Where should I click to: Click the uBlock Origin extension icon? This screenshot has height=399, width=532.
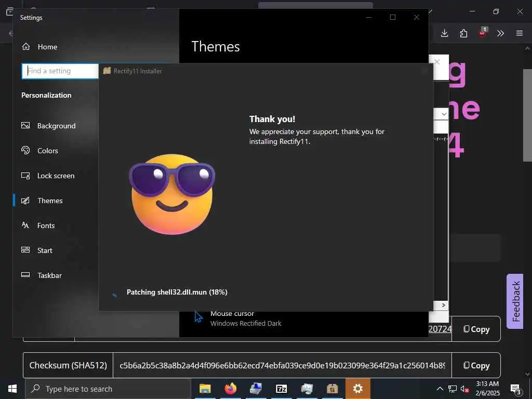tap(483, 33)
